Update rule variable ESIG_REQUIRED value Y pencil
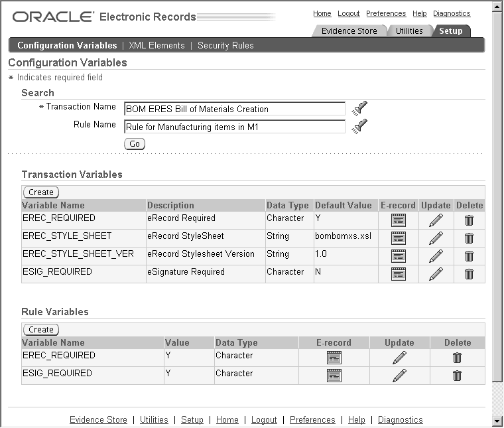The image size is (504, 428). pos(399,376)
